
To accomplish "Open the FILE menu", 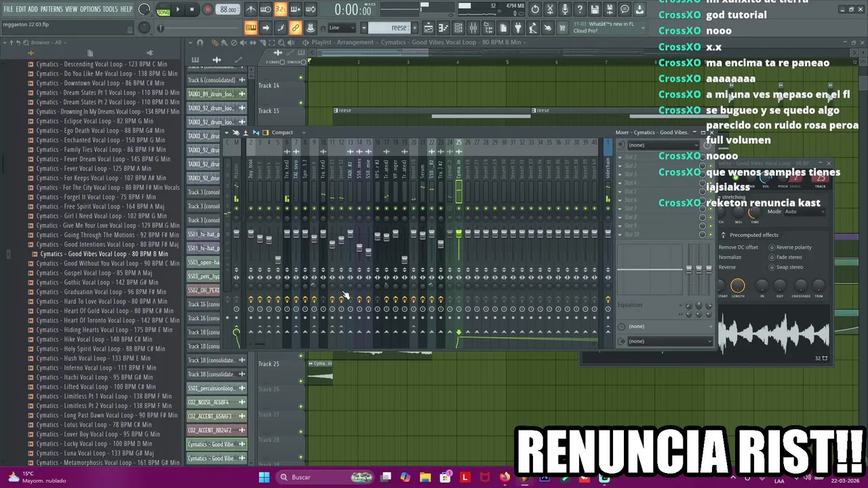I will 8,9.
